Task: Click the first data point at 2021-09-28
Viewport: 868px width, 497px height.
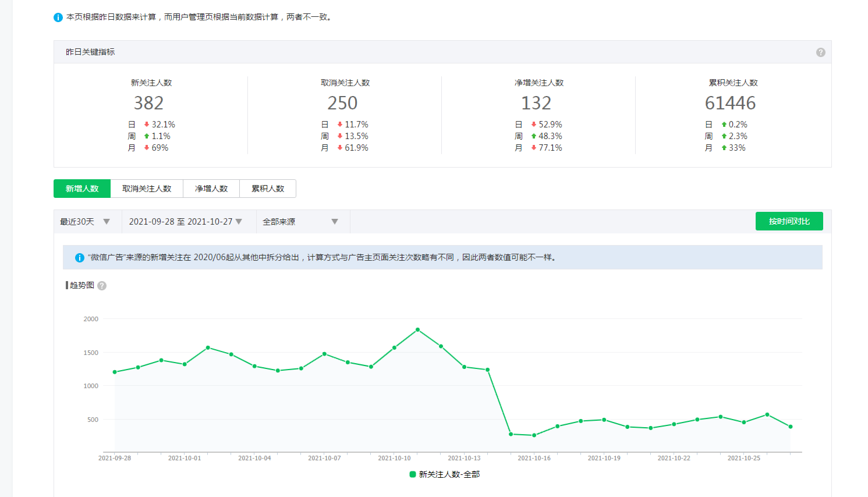Action: pos(115,372)
